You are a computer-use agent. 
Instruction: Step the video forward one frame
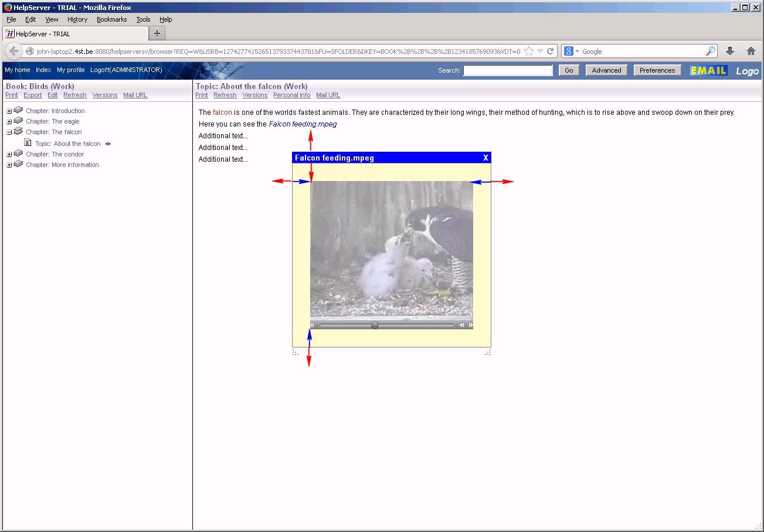tap(470, 325)
